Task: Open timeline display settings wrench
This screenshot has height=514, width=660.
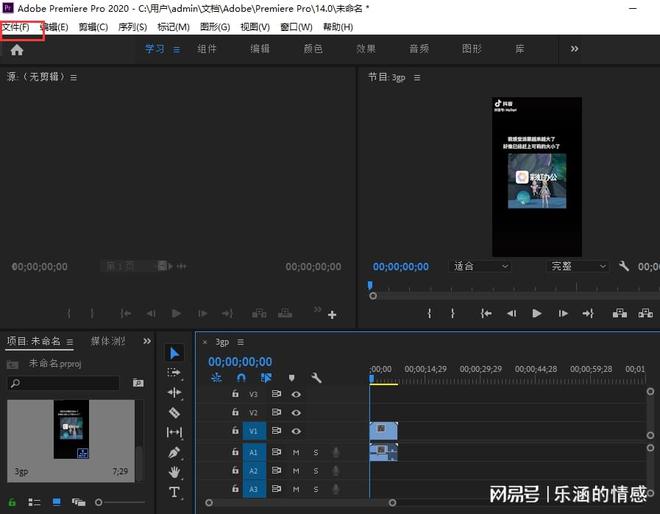Action: 316,378
